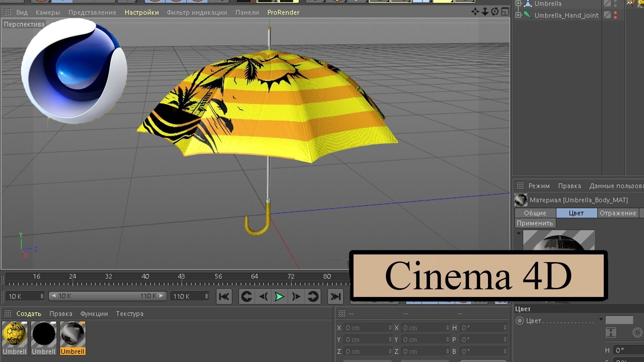Viewport: 644px width, 362px height.
Task: Play the animation forwards
Action: (279, 297)
